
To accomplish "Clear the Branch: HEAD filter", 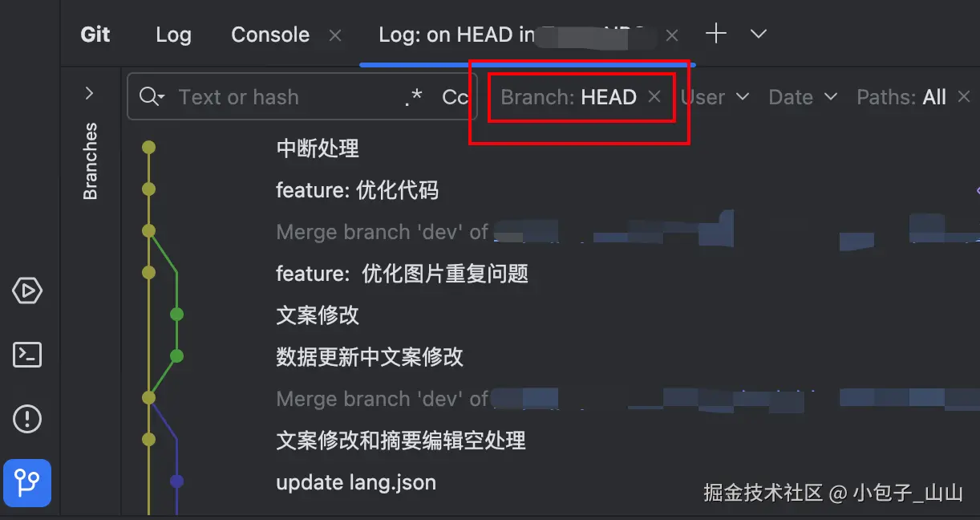I will 654,97.
